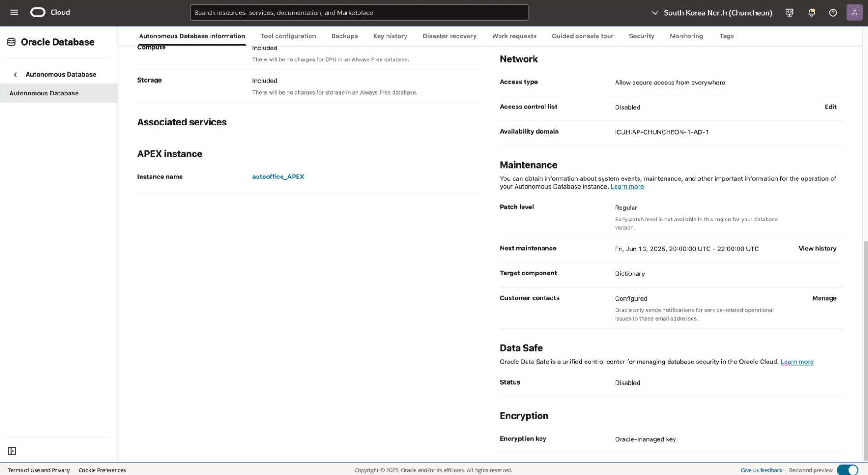
Task: Click the Oracle Database sidebar title
Action: pyautogui.click(x=58, y=42)
